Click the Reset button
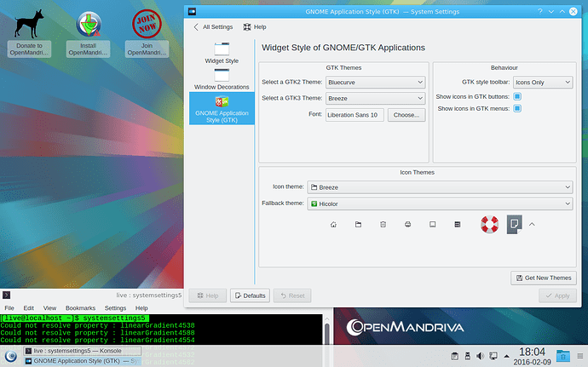588x367 pixels. click(292, 295)
